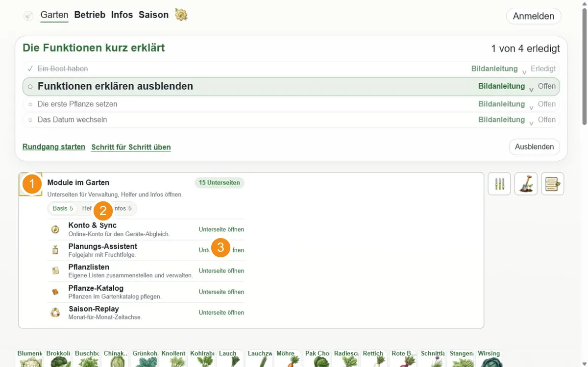The height and width of the screenshot is (367, 588).
Task: Click the Pflanze-Katalog book icon
Action: point(55,292)
